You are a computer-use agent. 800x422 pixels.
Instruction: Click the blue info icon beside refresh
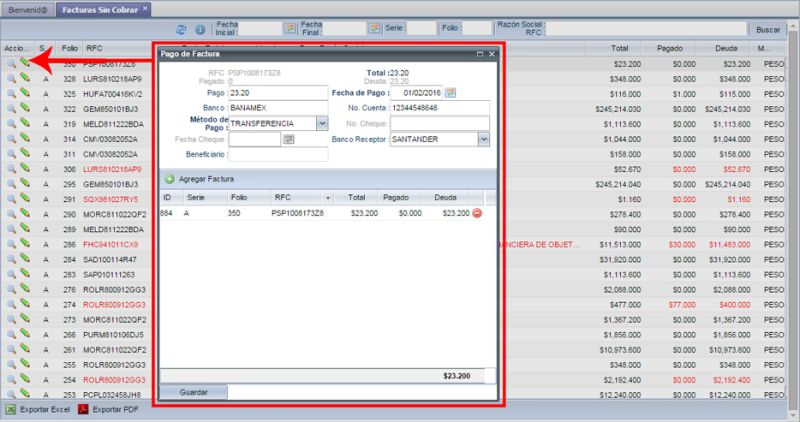[199, 30]
